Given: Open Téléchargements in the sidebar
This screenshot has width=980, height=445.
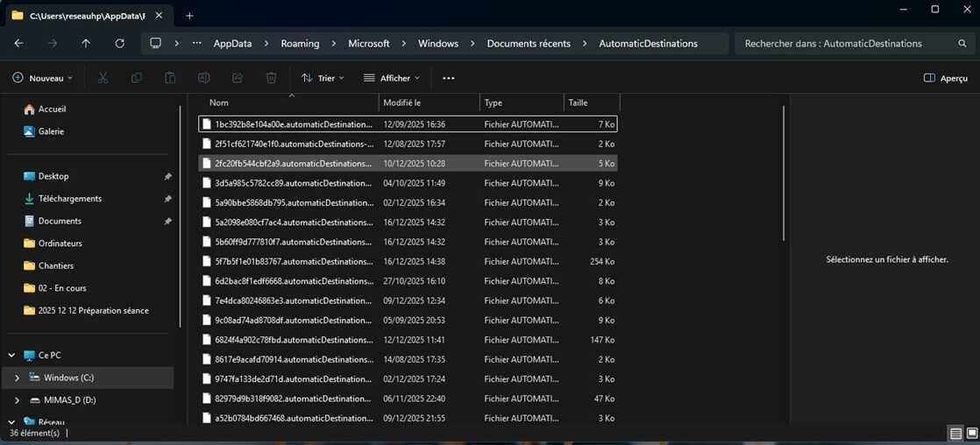Looking at the screenshot, I should pyautogui.click(x=70, y=199).
